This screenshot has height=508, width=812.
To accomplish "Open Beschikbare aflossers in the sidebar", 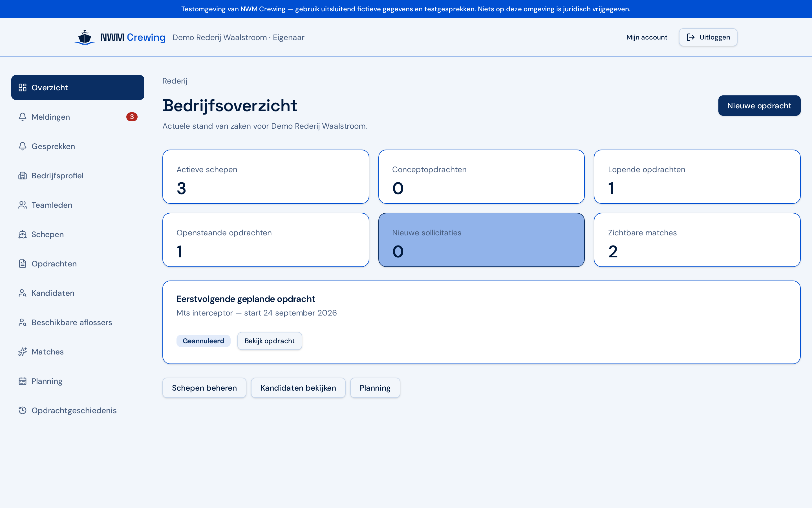I will pos(78,322).
